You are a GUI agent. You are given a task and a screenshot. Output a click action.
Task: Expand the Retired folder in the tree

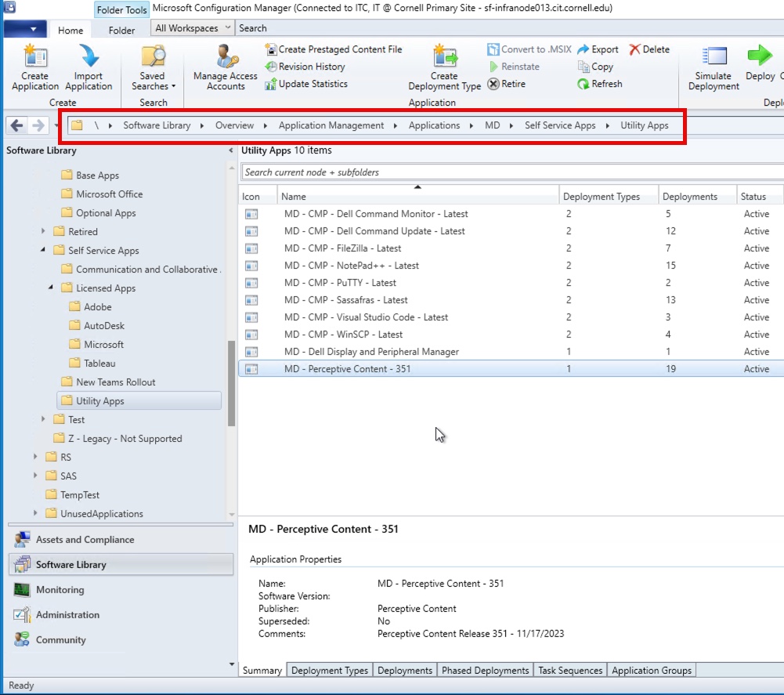coord(45,231)
